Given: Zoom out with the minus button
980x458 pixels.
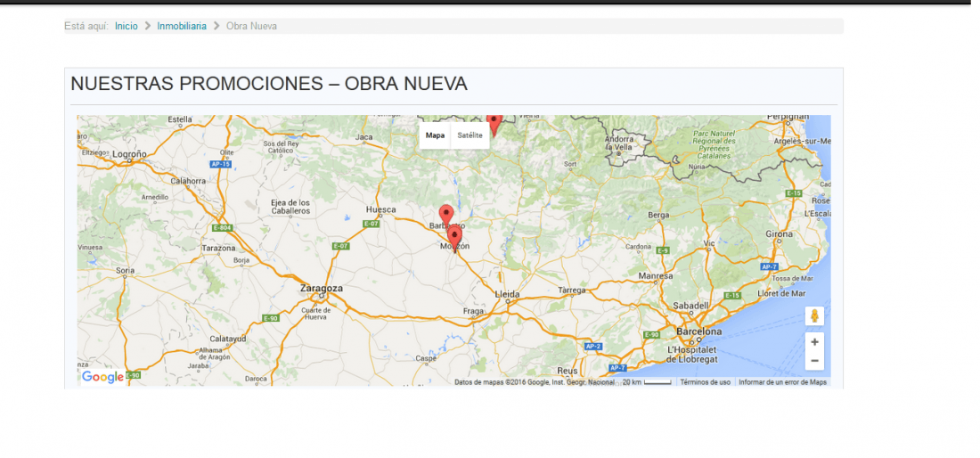Looking at the screenshot, I should coord(814,361).
